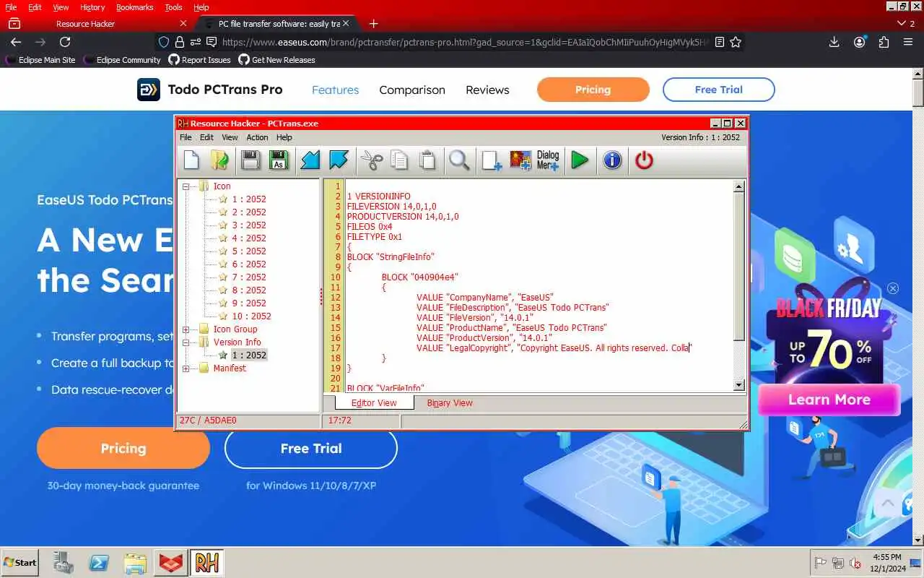Toggle reader view in the address bar
This screenshot has width=924, height=578.
pos(720,42)
